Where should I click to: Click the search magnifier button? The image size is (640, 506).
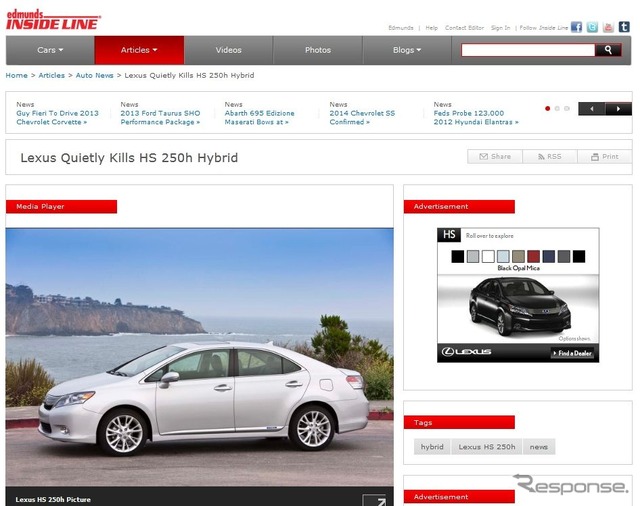608,50
